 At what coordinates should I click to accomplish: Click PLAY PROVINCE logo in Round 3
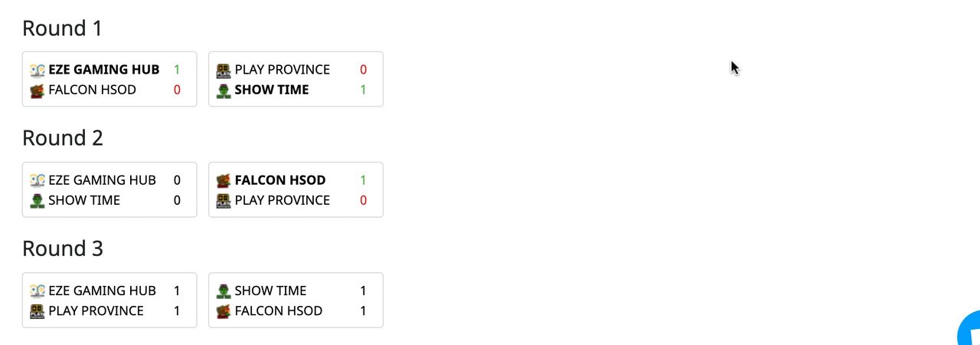tap(38, 311)
